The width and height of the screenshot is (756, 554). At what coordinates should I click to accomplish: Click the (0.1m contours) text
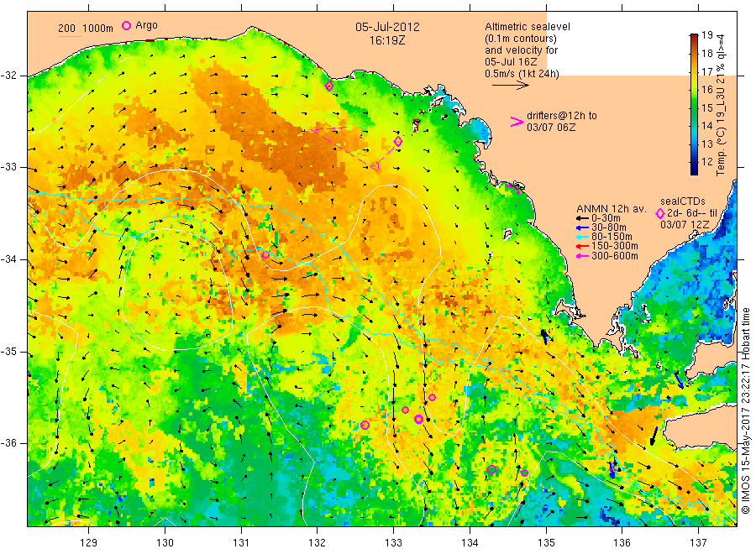coord(521,39)
